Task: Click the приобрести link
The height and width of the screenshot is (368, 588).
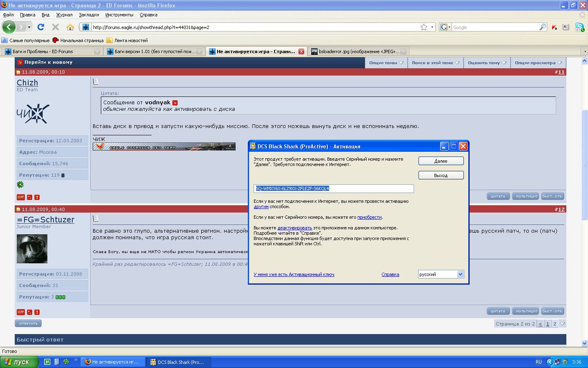Action: (370, 217)
